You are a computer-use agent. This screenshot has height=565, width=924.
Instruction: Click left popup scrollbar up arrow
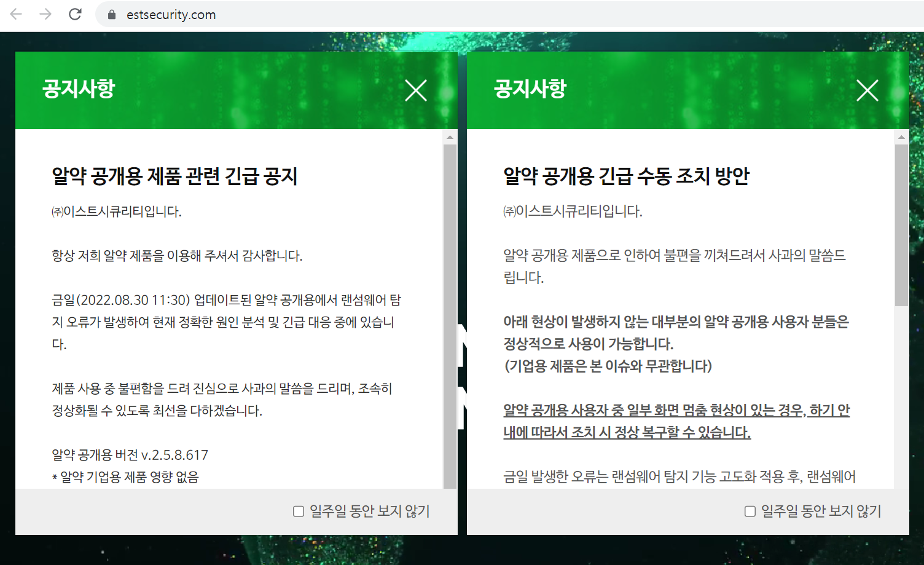(450, 137)
